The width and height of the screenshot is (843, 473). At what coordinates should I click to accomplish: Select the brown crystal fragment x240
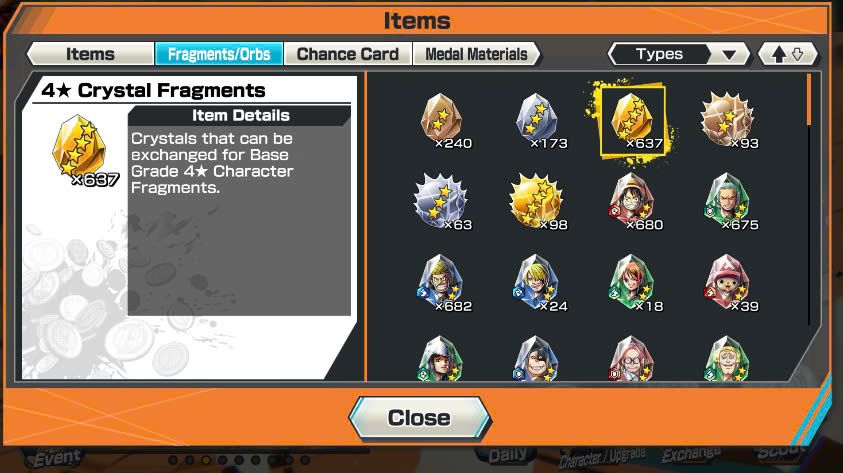click(441, 119)
